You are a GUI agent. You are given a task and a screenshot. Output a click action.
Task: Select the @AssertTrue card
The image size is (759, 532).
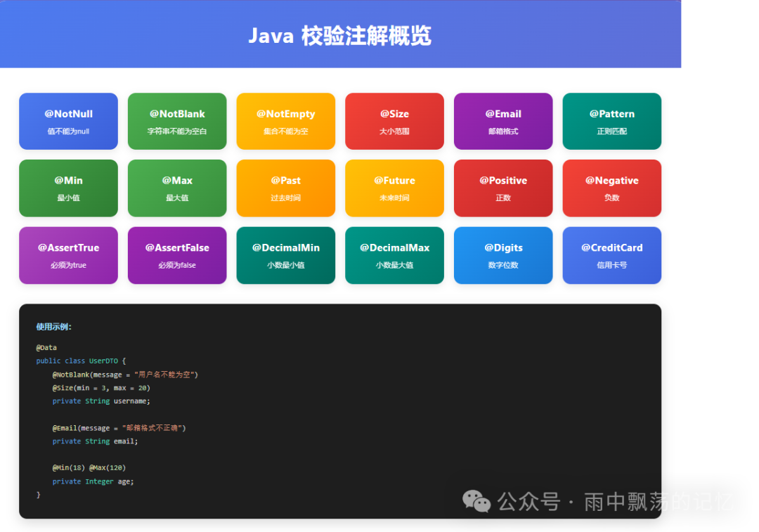coord(68,255)
